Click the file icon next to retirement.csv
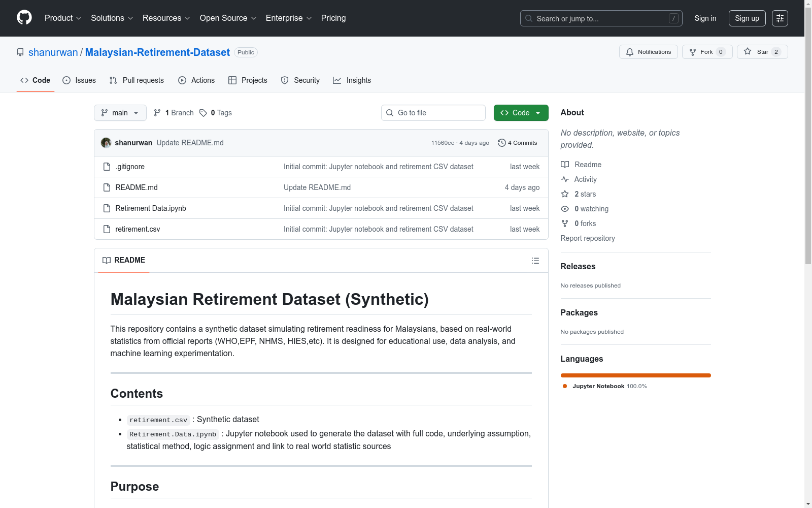This screenshot has height=508, width=812. click(107, 229)
